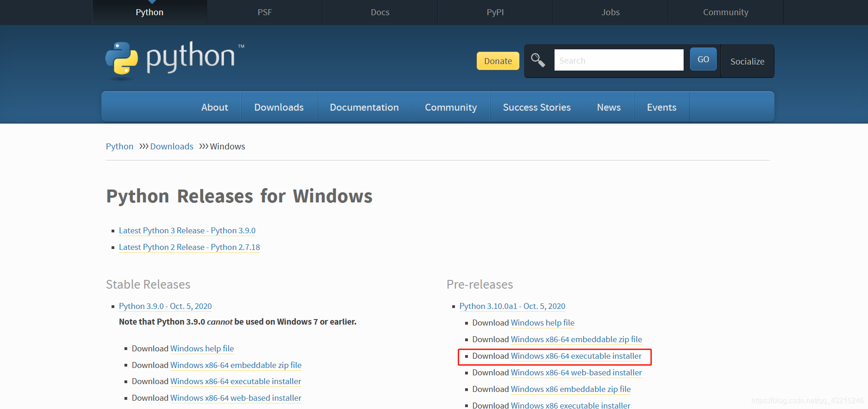
Task: Open the PyPI top-bar tab
Action: (495, 12)
